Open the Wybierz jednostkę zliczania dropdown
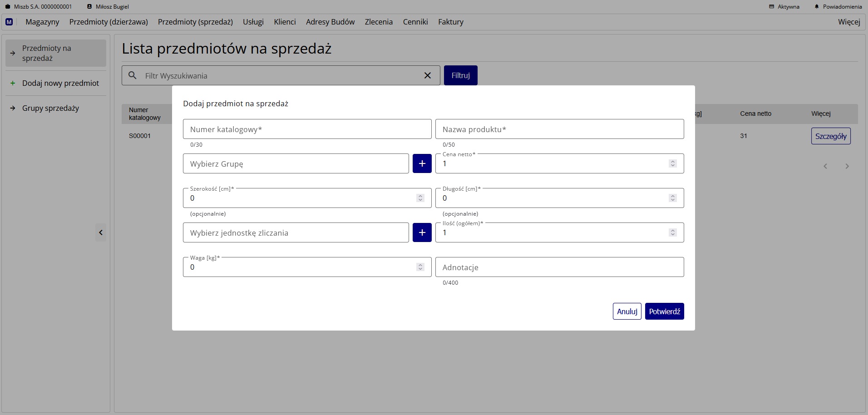 coord(296,232)
